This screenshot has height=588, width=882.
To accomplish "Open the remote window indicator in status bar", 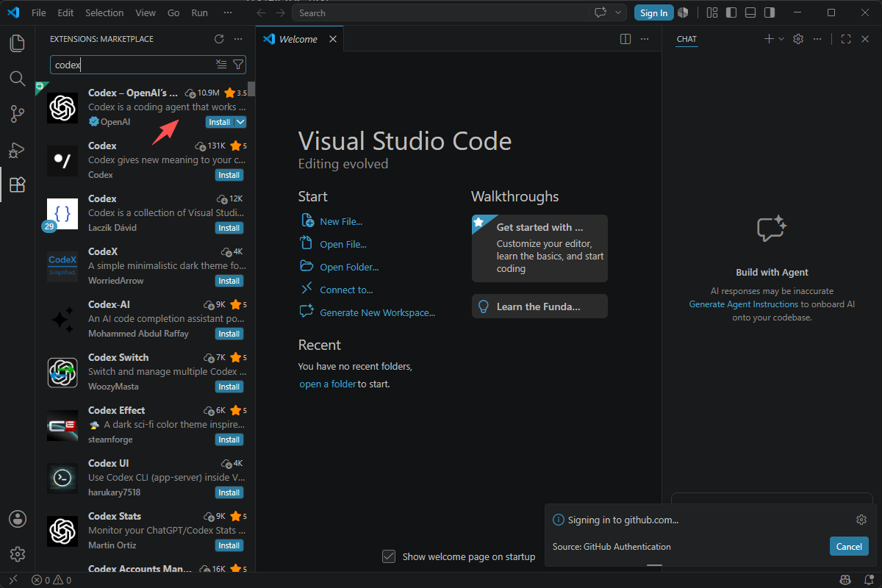I will coord(13,580).
